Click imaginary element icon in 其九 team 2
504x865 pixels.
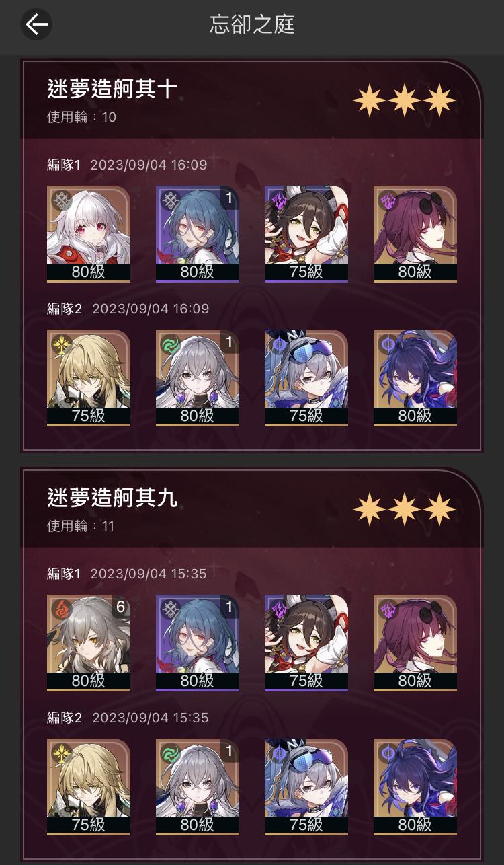[62, 753]
